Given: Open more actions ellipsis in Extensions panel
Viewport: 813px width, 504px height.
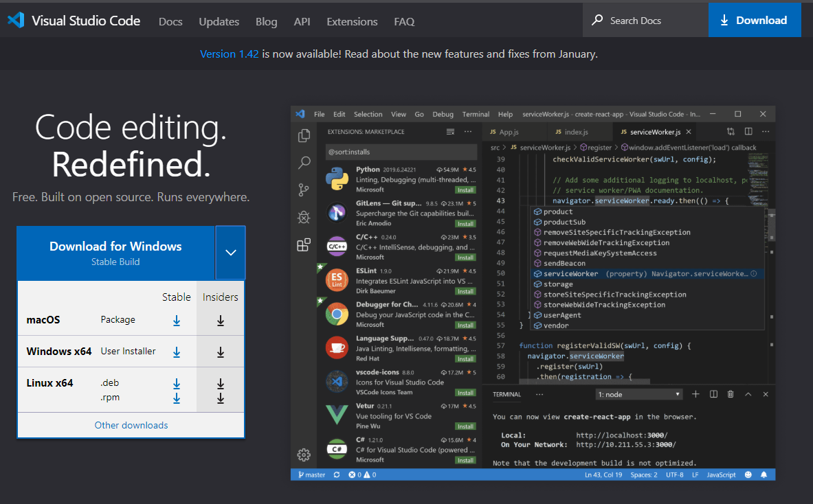Looking at the screenshot, I should (x=468, y=132).
